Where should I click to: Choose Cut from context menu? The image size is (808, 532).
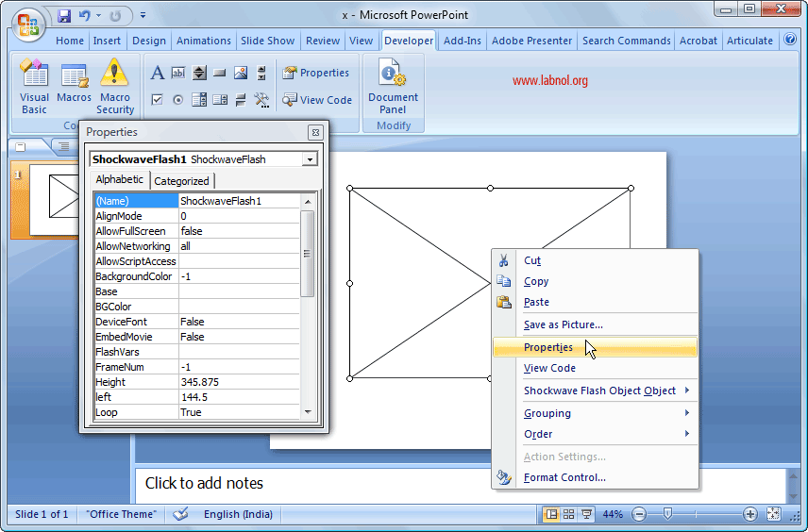coord(596,260)
